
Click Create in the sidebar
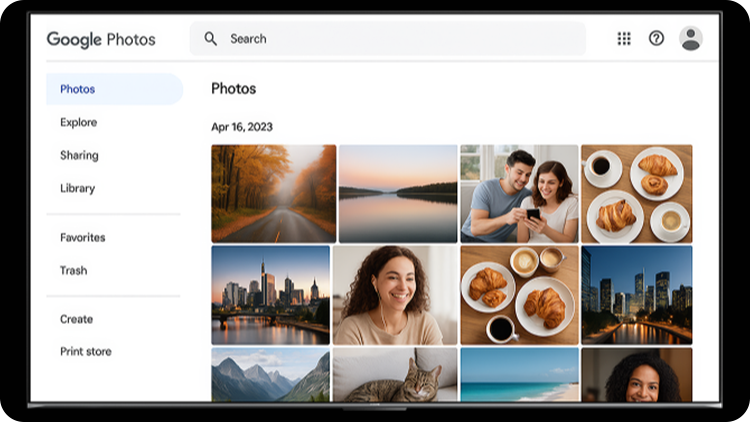77,319
